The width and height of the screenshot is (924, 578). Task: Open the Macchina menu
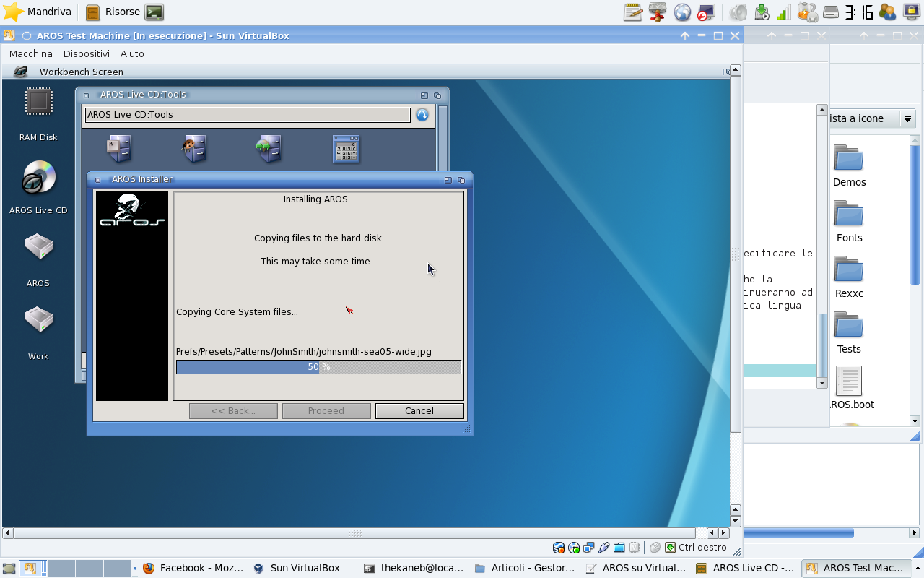[x=31, y=54]
